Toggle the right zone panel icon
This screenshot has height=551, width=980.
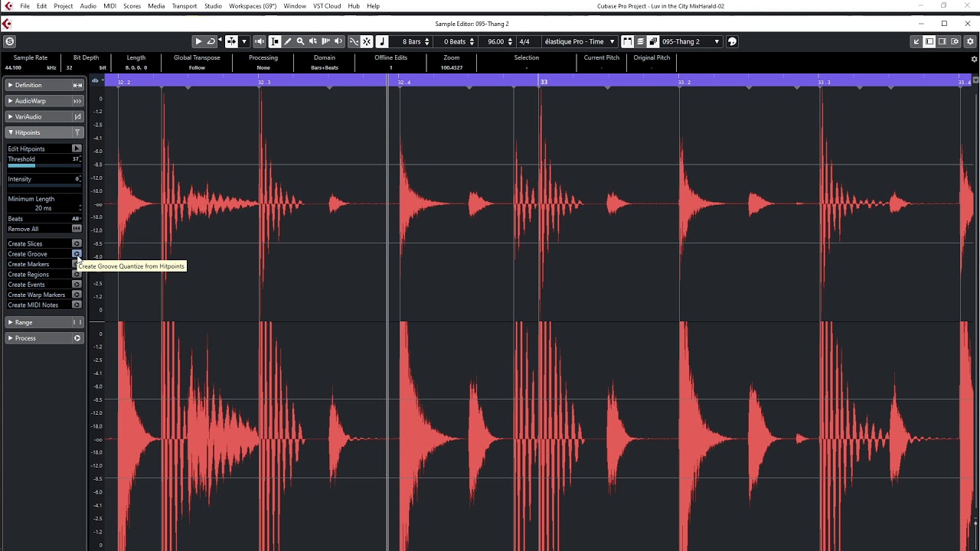(x=942, y=41)
